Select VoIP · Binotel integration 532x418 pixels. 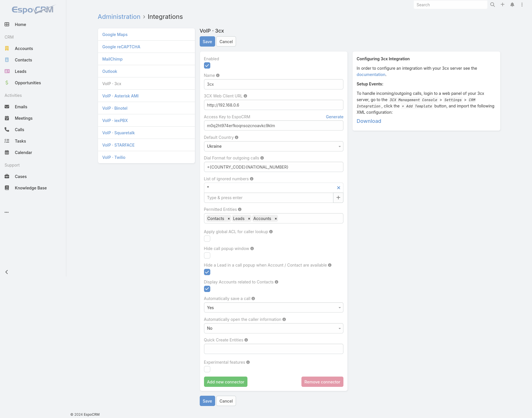115,108
